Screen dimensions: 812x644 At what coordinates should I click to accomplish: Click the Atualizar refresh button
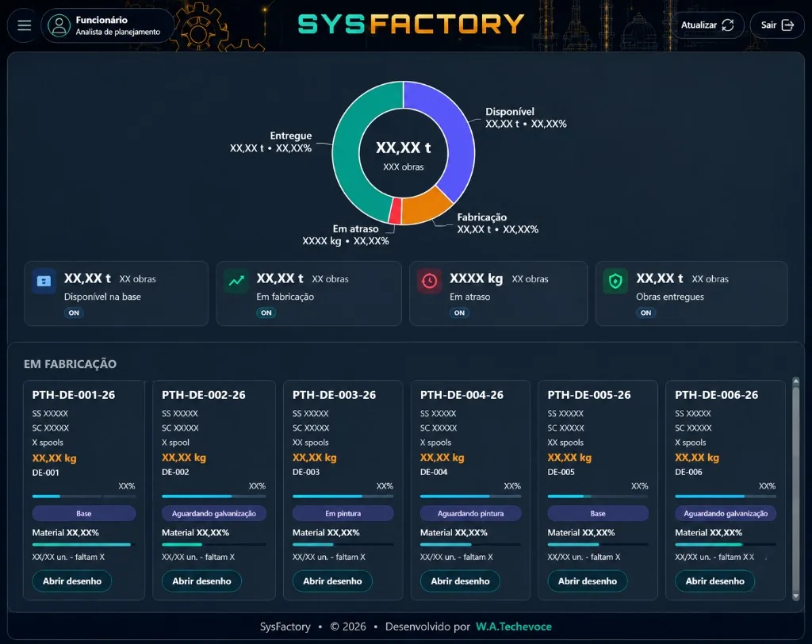point(707,25)
